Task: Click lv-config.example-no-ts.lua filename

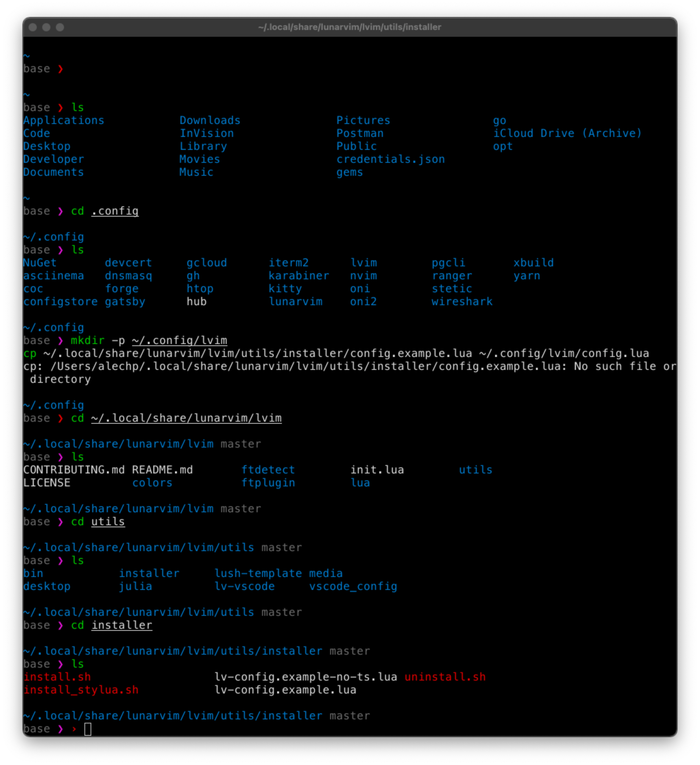Action: [306, 676]
